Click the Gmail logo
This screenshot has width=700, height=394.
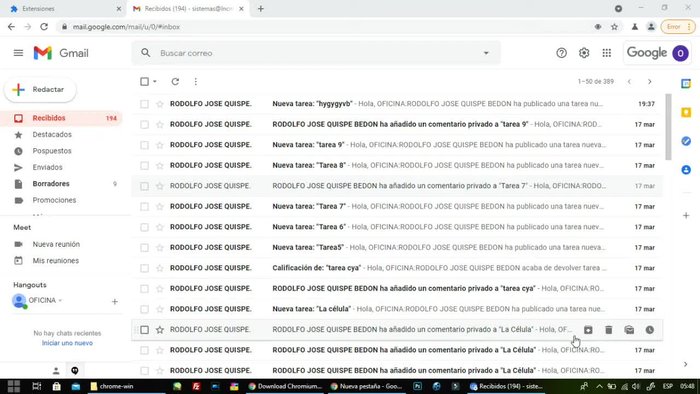[61, 53]
